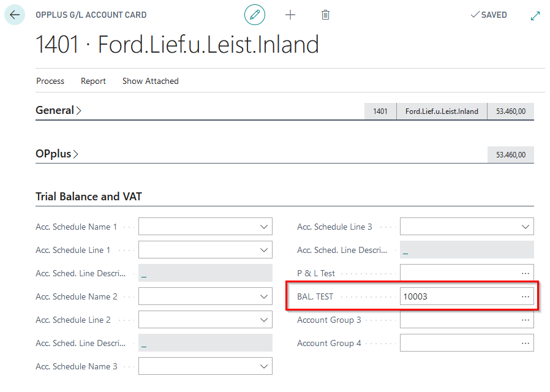Click the back arrow button
Viewport: 550px width, 392px height.
tap(15, 15)
